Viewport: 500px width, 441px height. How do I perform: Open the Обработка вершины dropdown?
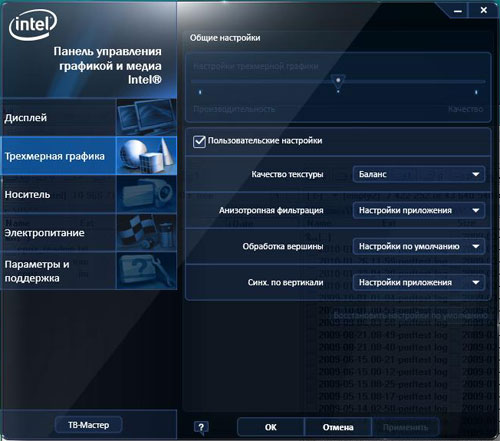coord(419,246)
